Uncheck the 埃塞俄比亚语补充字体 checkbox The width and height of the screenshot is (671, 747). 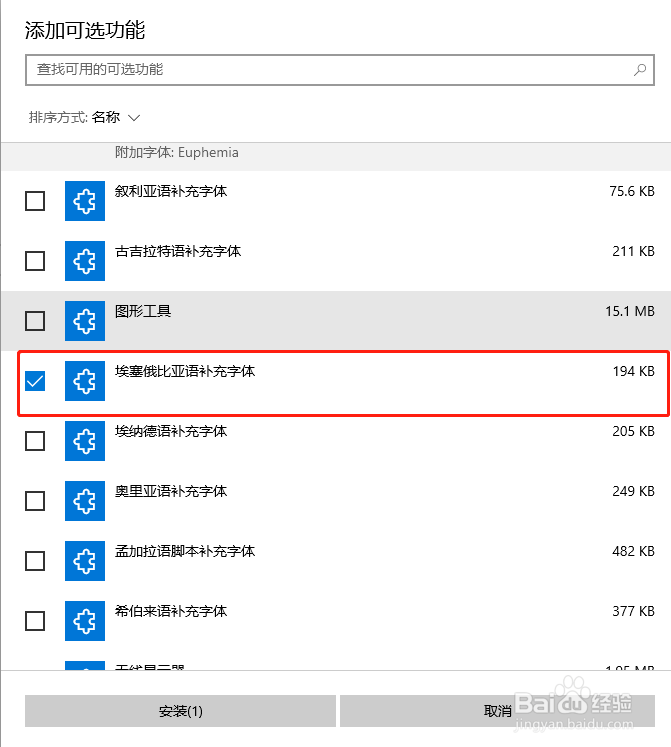pos(35,381)
